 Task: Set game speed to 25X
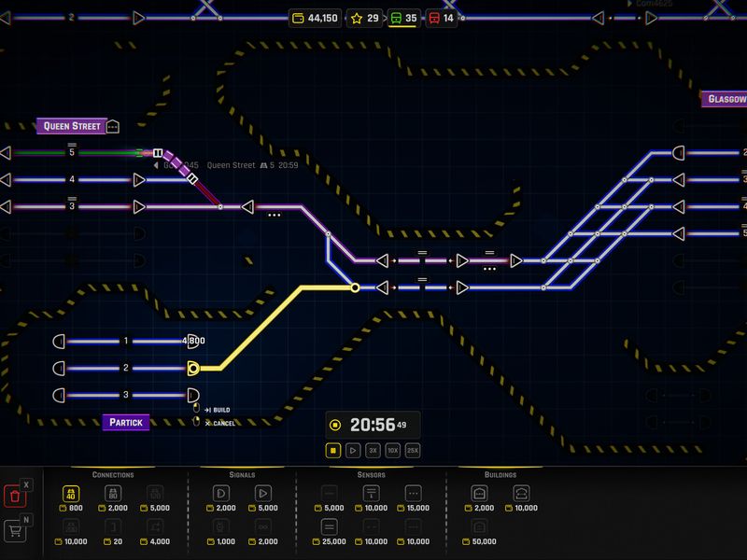413,451
